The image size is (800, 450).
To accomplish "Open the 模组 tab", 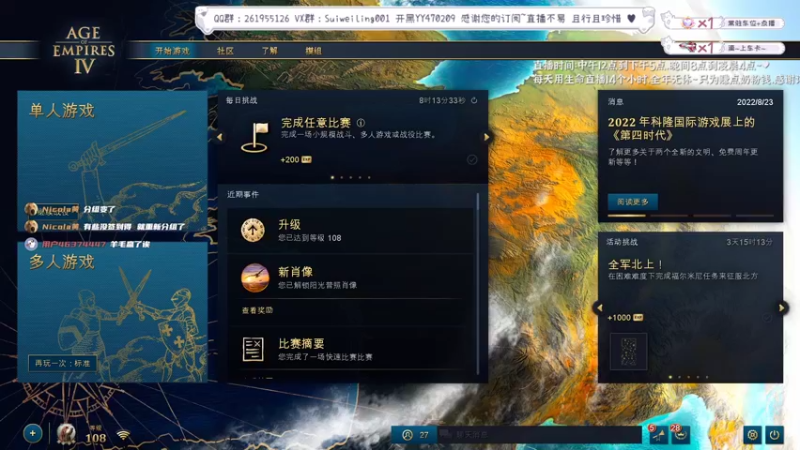I will point(313,51).
